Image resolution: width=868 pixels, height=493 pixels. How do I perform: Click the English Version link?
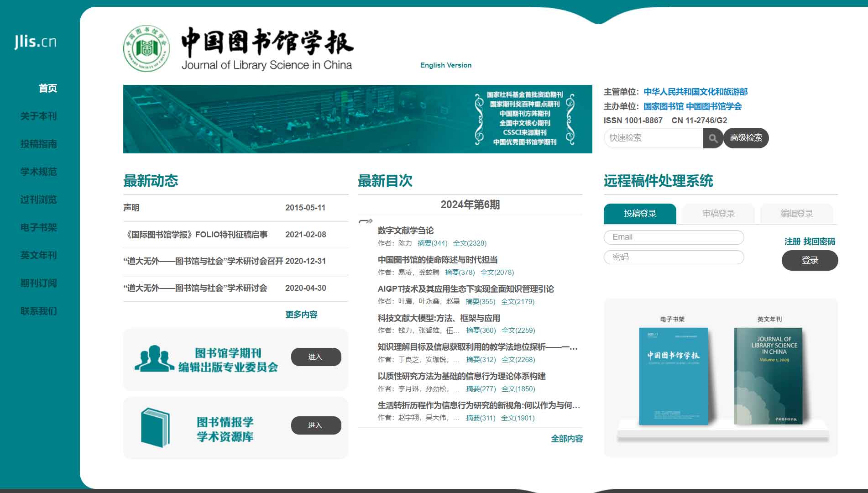446,65
